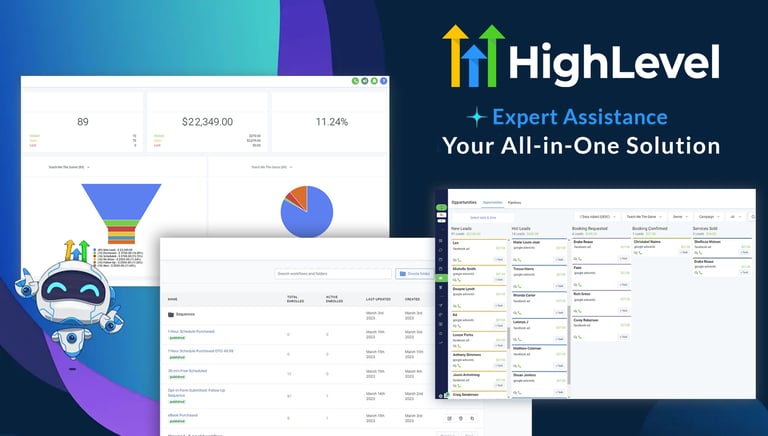This screenshot has width=768, height=436.
Task: Open the Teach Me The Game pipeline dropdown
Action: coord(644,217)
